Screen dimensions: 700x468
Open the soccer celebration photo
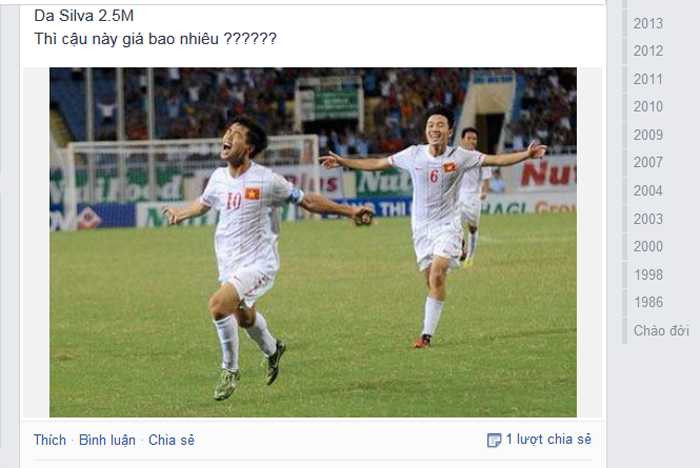(x=313, y=242)
